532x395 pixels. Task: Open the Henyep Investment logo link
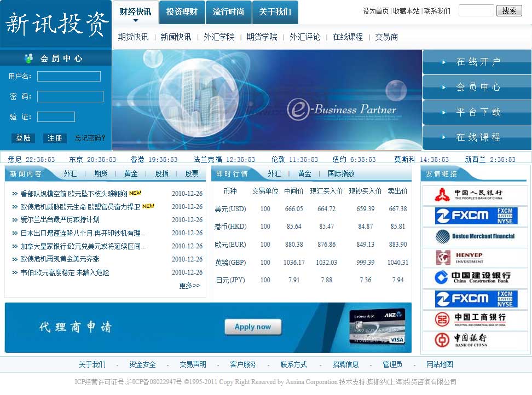(475, 257)
